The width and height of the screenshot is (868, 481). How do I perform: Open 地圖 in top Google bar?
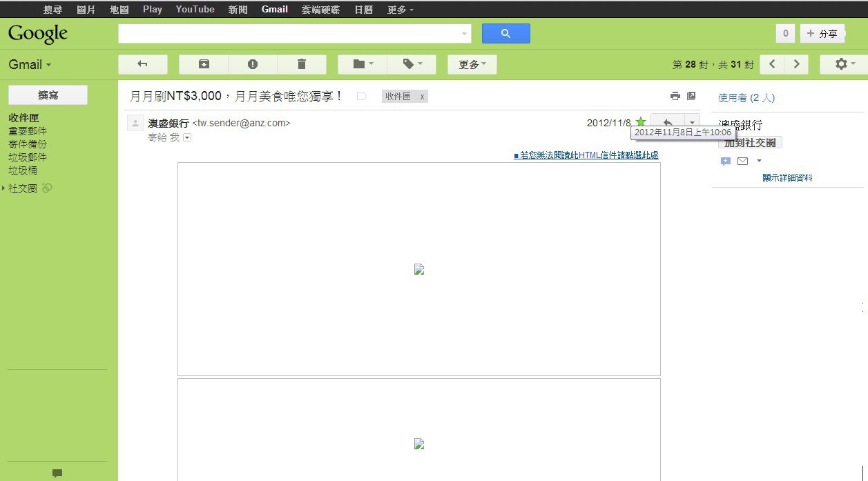[119, 10]
